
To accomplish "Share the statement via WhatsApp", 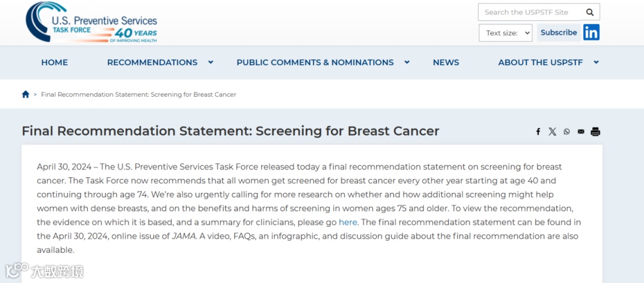I will pyautogui.click(x=566, y=131).
